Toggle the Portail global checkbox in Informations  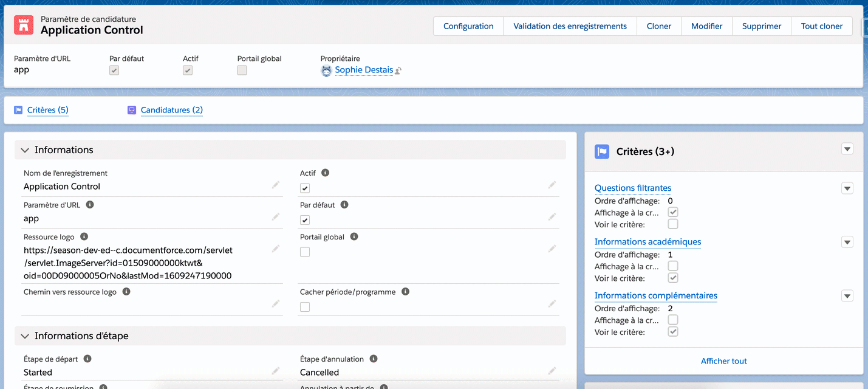305,252
